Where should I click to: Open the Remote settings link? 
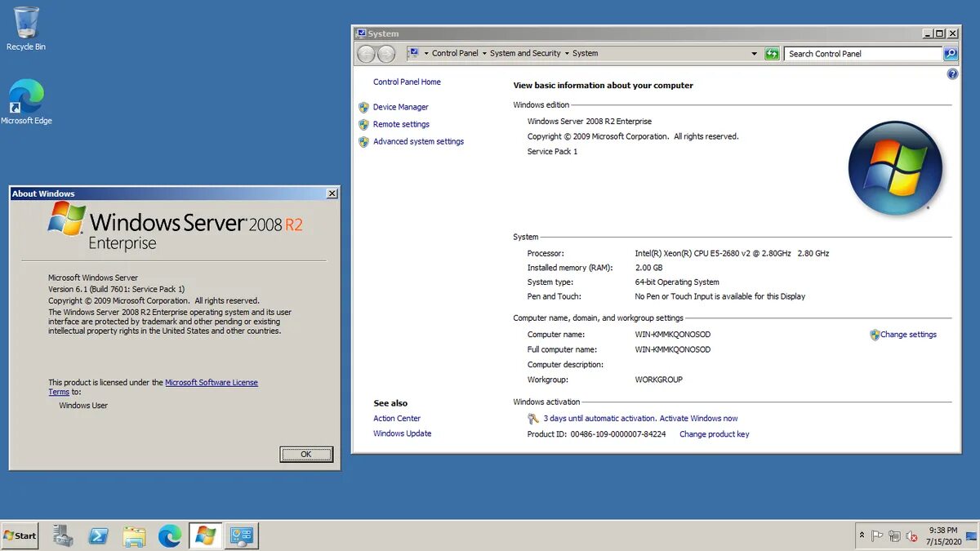pyautogui.click(x=401, y=124)
